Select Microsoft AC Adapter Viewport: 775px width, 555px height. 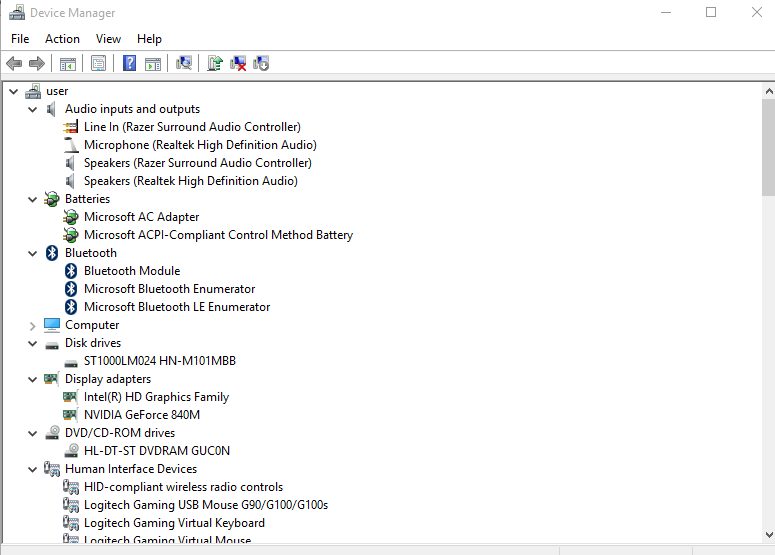click(x=141, y=217)
